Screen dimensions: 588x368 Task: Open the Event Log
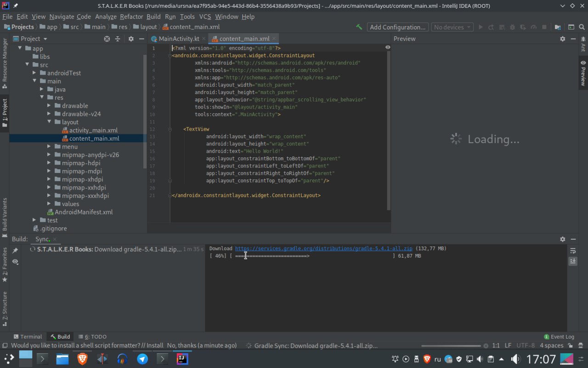559,337
